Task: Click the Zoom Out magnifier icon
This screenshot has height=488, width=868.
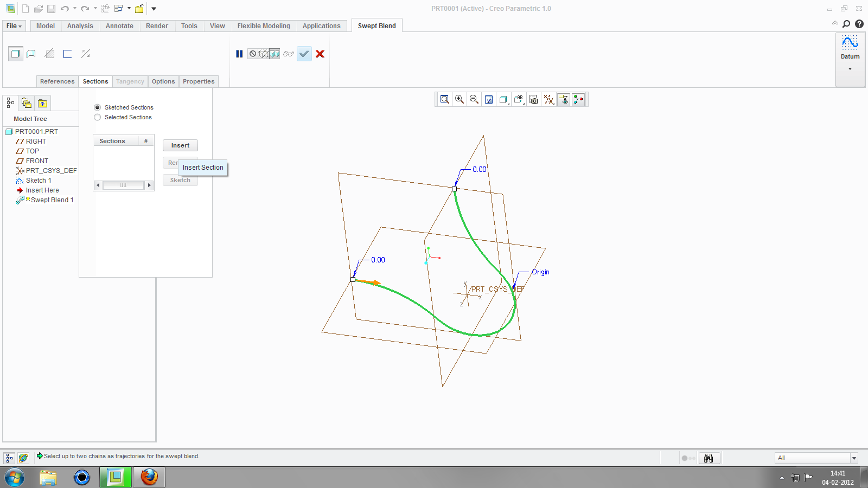Action: point(474,99)
